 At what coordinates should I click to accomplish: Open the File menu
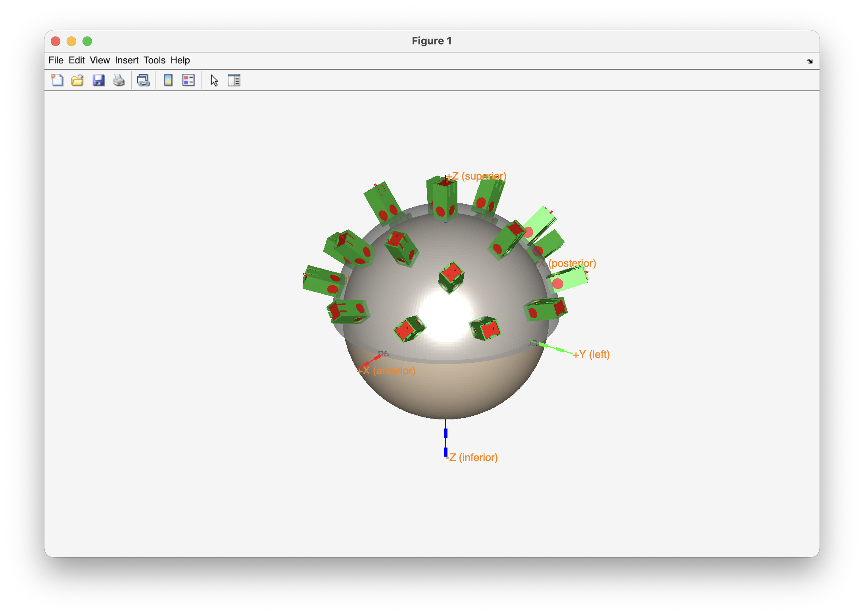point(56,60)
